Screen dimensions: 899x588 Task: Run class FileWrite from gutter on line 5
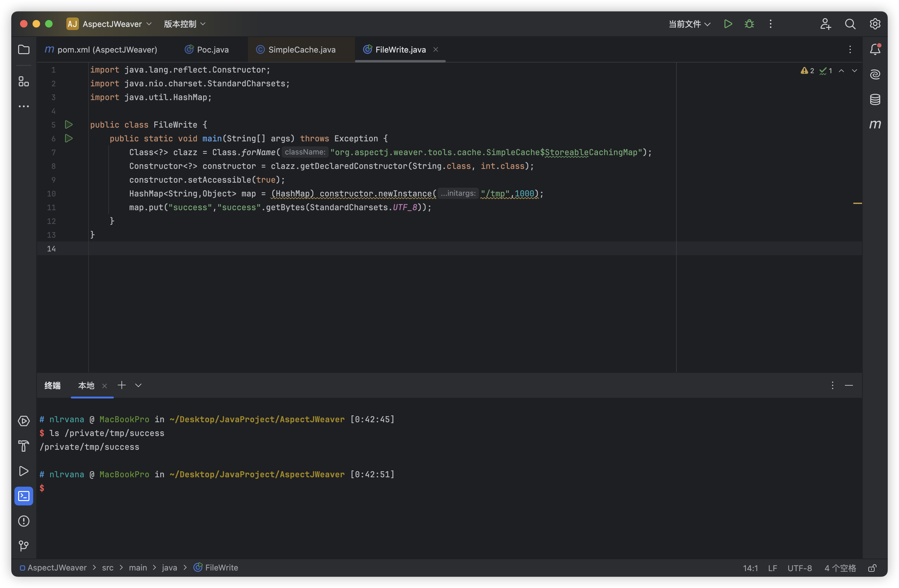[69, 124]
